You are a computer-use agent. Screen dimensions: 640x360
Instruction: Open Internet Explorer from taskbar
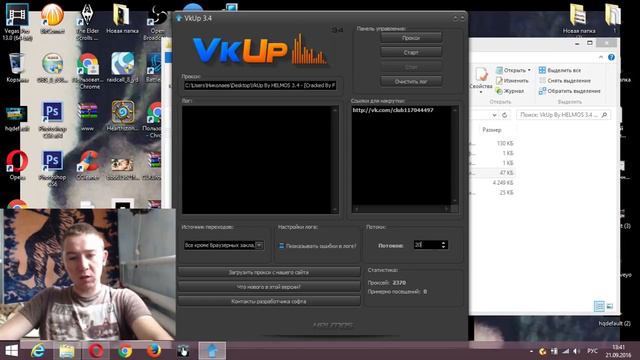pos(38,351)
